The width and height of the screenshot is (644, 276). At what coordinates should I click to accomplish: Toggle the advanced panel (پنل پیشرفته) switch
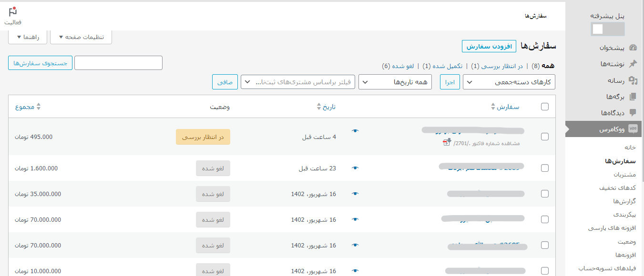click(607, 29)
